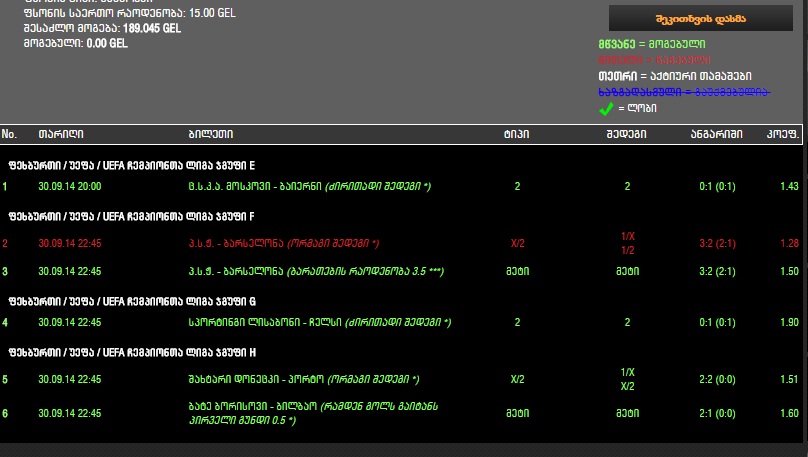Click the შესაძლო მოგება: 189.045 GEL line
The height and width of the screenshot is (457, 808).
[x=102, y=28]
